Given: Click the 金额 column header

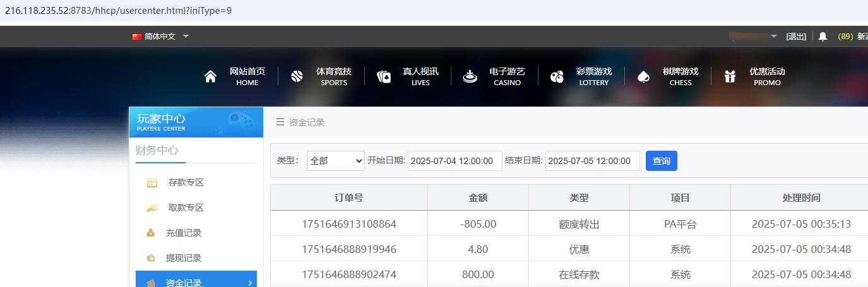Looking at the screenshot, I should coord(478,197).
